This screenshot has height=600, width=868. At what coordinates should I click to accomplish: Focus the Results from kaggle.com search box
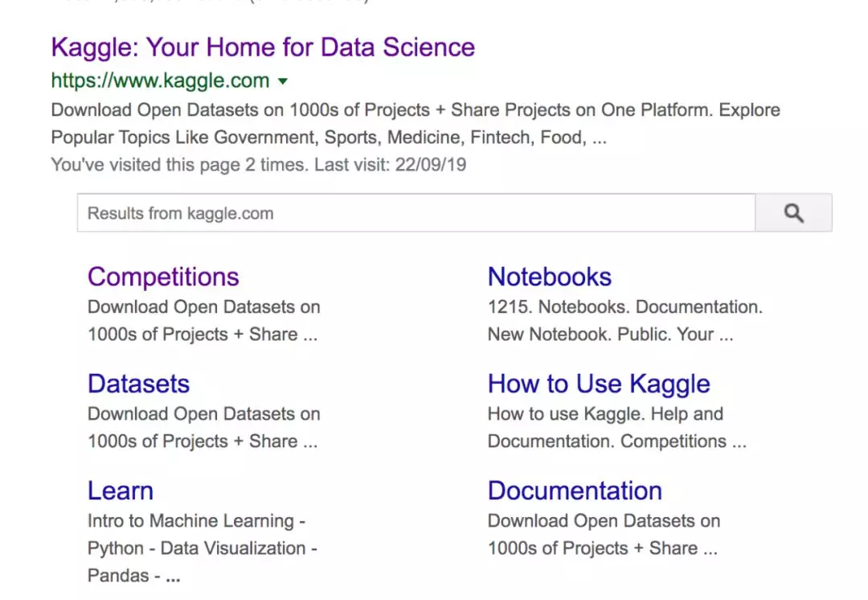[416, 213]
